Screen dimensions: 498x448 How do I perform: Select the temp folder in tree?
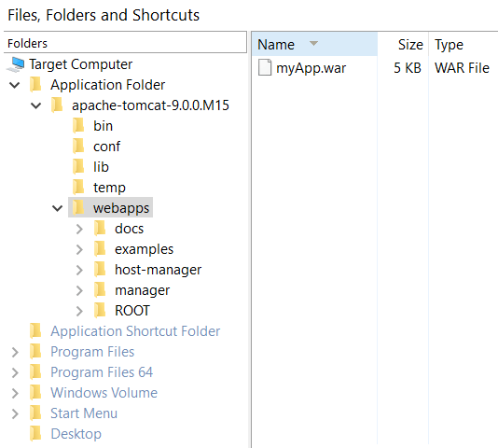click(109, 188)
